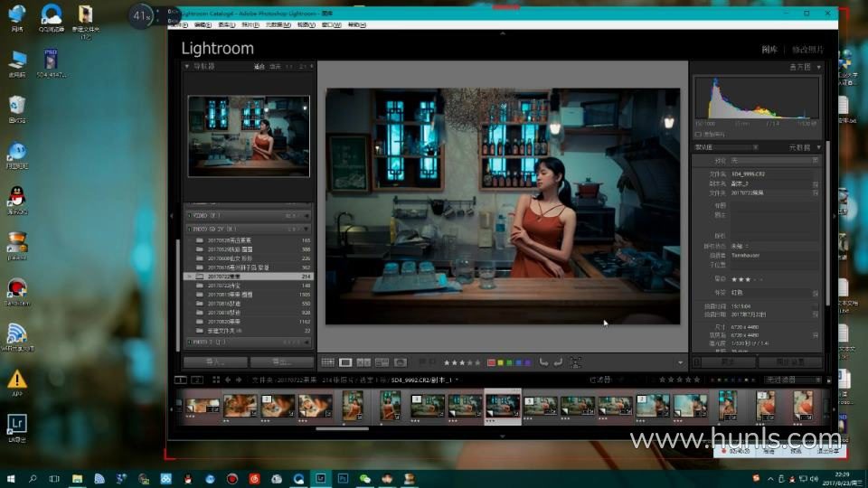Go back with filmstrip left arrow
Screen dimensions: 868x488
click(228, 380)
